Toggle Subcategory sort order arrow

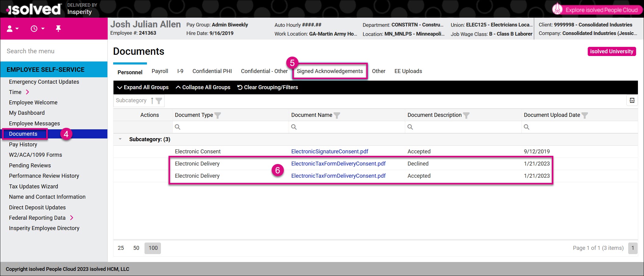(152, 101)
